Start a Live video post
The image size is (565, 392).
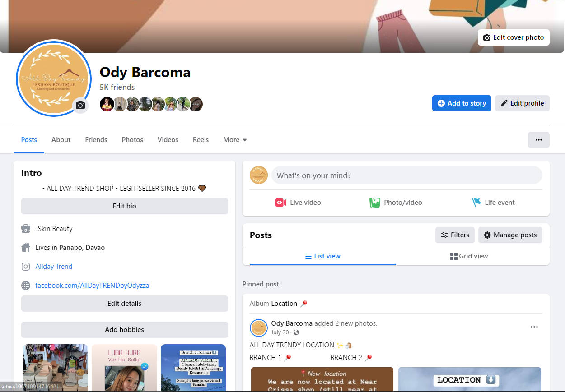coord(298,203)
